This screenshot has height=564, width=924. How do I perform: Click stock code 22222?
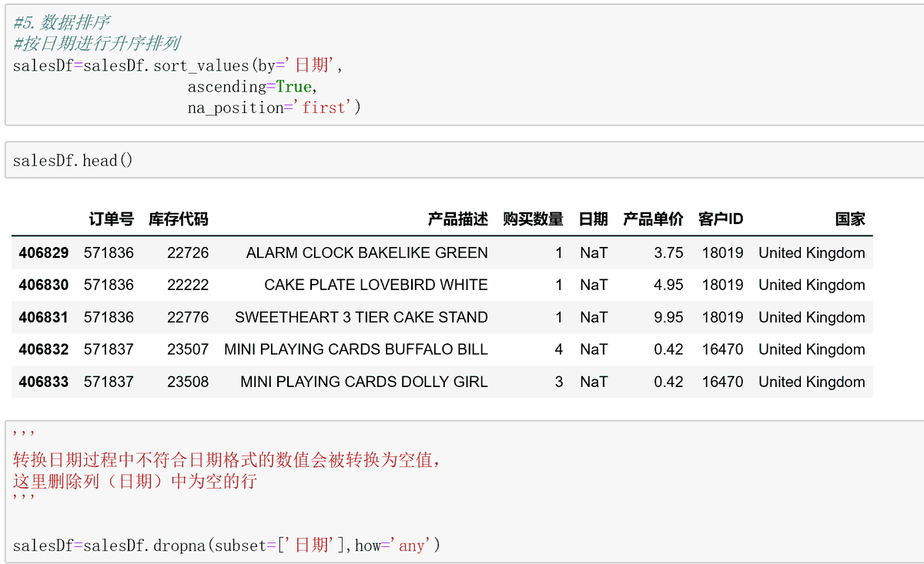pos(188,285)
